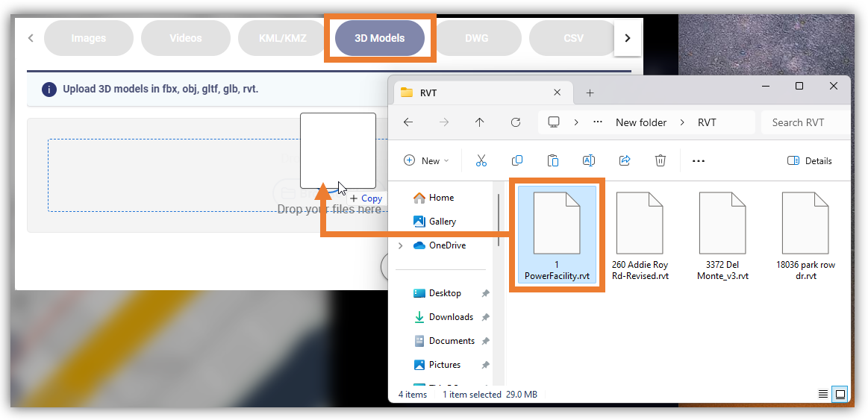The width and height of the screenshot is (868, 420).
Task: Select the 3372 Del Monte_v3.rvt file
Action: [x=722, y=236]
